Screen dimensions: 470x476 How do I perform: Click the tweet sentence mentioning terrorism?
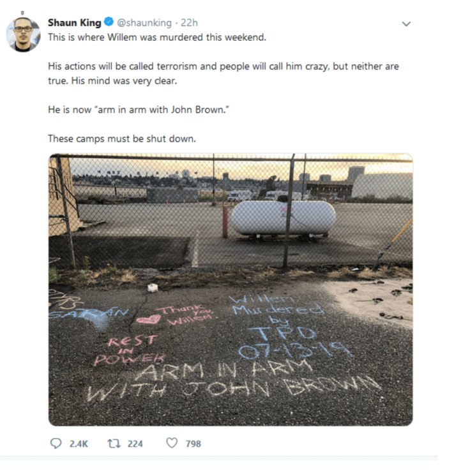pyautogui.click(x=224, y=73)
